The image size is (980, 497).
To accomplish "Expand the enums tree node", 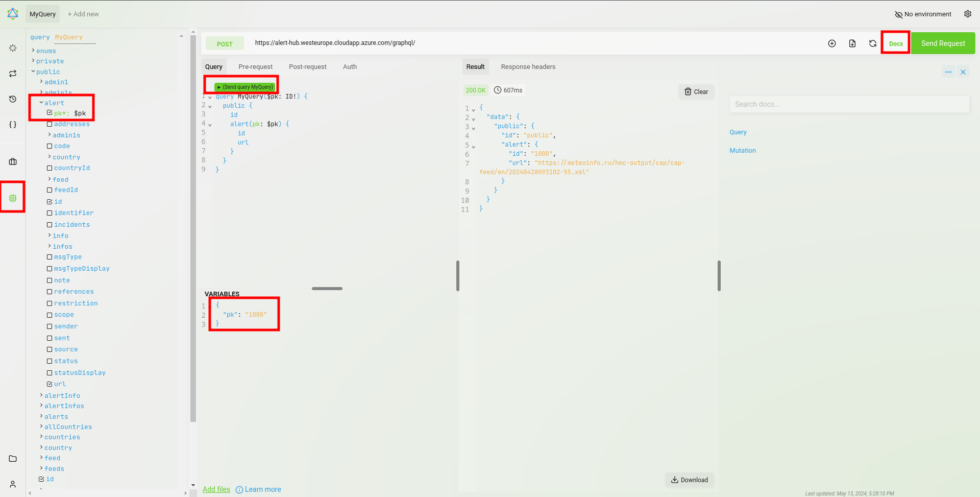I will pyautogui.click(x=33, y=51).
